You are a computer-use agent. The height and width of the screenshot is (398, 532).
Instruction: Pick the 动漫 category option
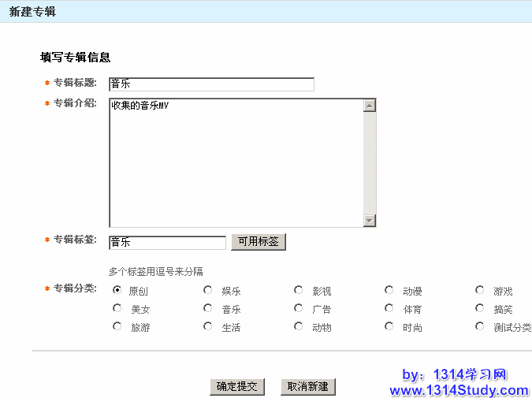point(389,290)
